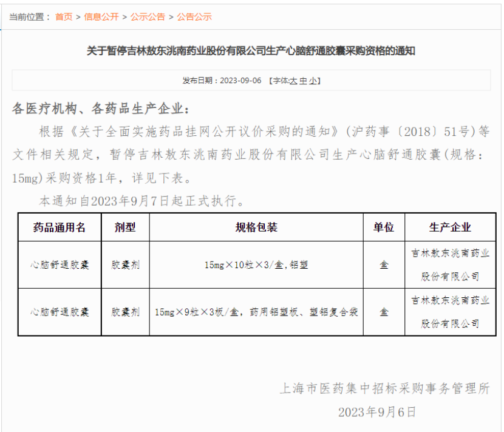Click the 盒 unit in the 10粒 row
The width and height of the screenshot is (504, 432).
point(384,265)
